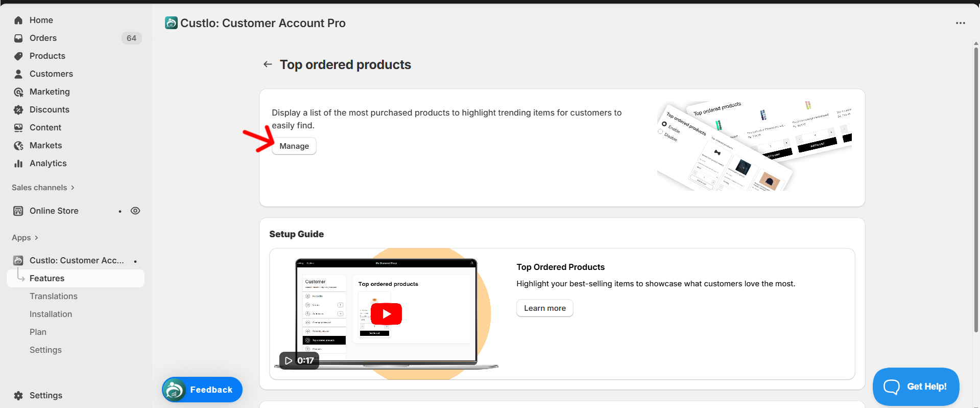Screen dimensions: 980x408
Task: Click the Marketing target icon
Action: coord(18,92)
